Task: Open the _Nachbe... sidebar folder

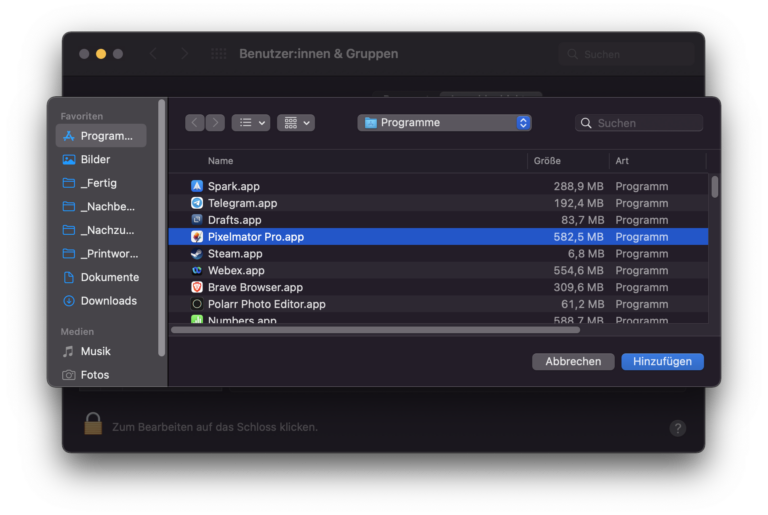Action: 101,206
